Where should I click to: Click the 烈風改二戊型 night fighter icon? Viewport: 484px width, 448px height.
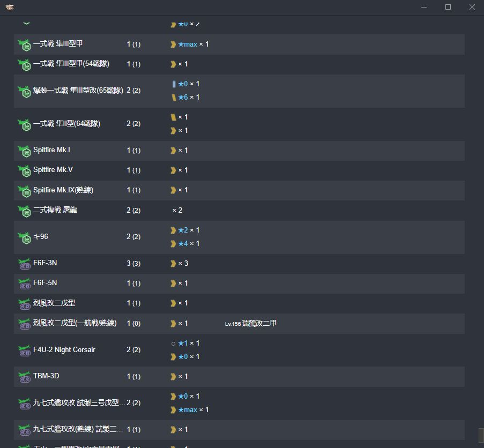(24, 304)
